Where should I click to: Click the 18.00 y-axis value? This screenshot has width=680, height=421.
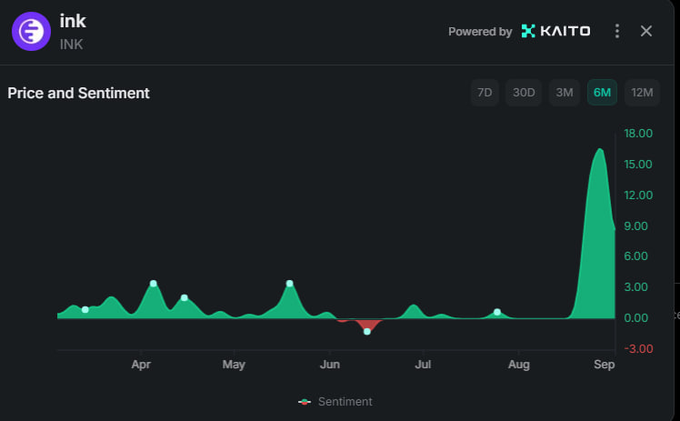pos(638,133)
